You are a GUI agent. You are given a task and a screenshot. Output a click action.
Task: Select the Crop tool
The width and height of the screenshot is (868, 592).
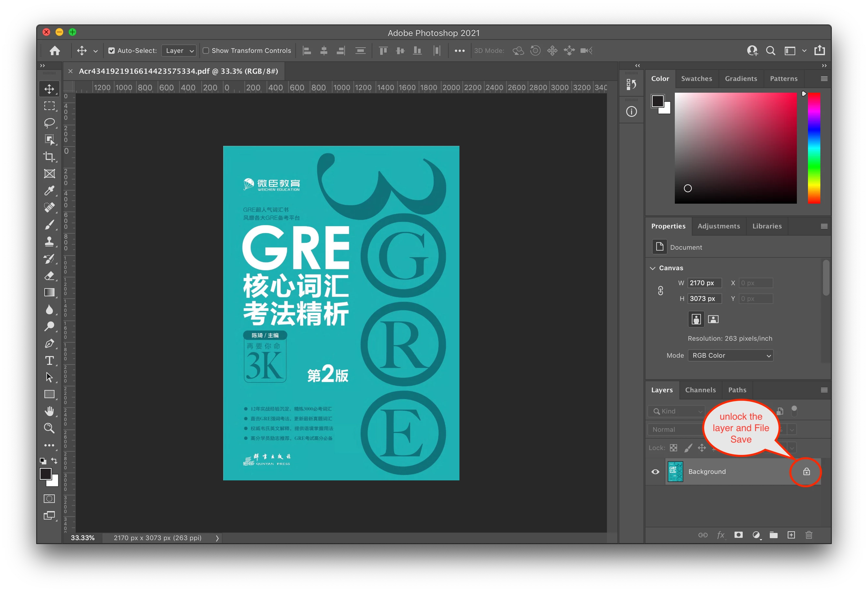[49, 157]
